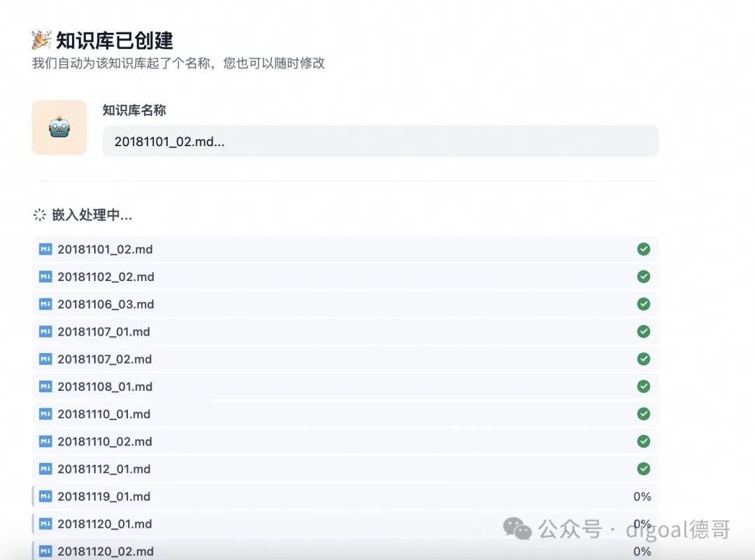This screenshot has width=755, height=560.
Task: Click the robot knowledge base avatar icon
Action: 59,128
